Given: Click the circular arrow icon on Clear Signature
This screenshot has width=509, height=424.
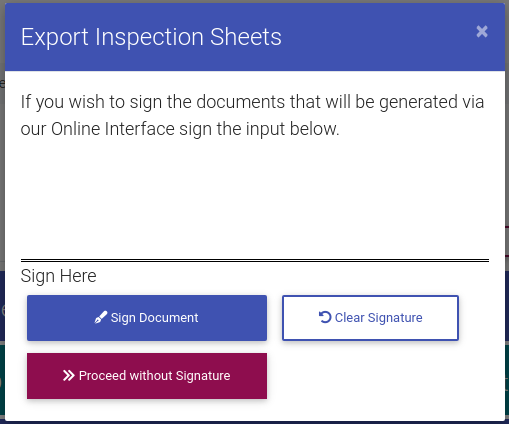Looking at the screenshot, I should pyautogui.click(x=325, y=317).
